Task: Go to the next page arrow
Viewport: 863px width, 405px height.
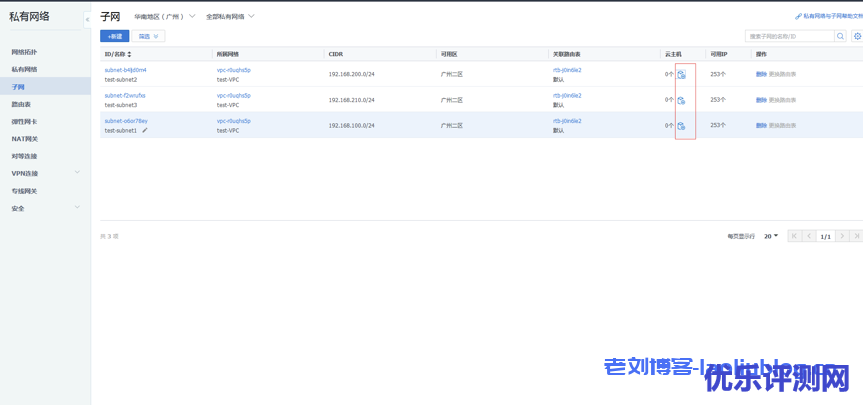Action: (x=842, y=236)
